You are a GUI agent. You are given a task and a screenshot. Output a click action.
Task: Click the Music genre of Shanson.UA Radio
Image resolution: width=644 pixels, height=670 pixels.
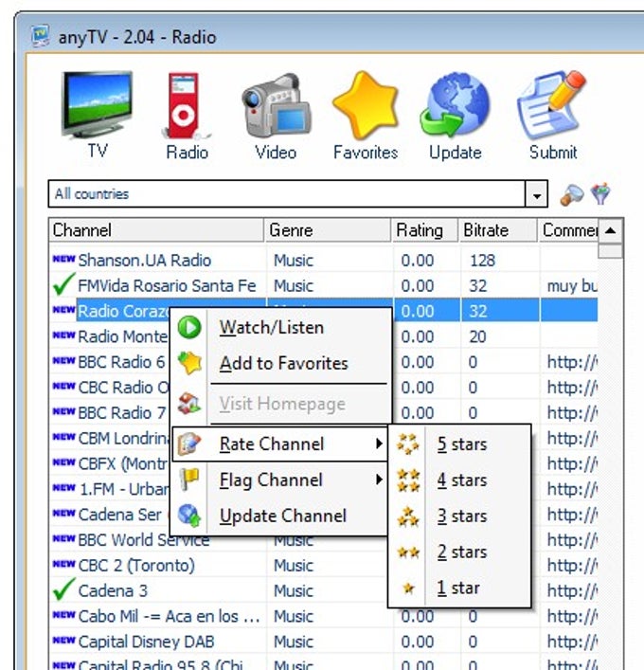point(294,260)
